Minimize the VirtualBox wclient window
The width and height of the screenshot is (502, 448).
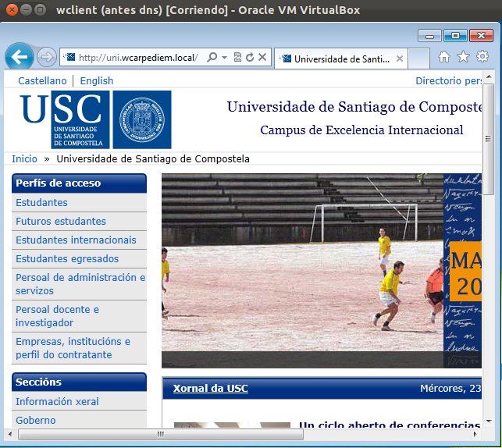26,10
